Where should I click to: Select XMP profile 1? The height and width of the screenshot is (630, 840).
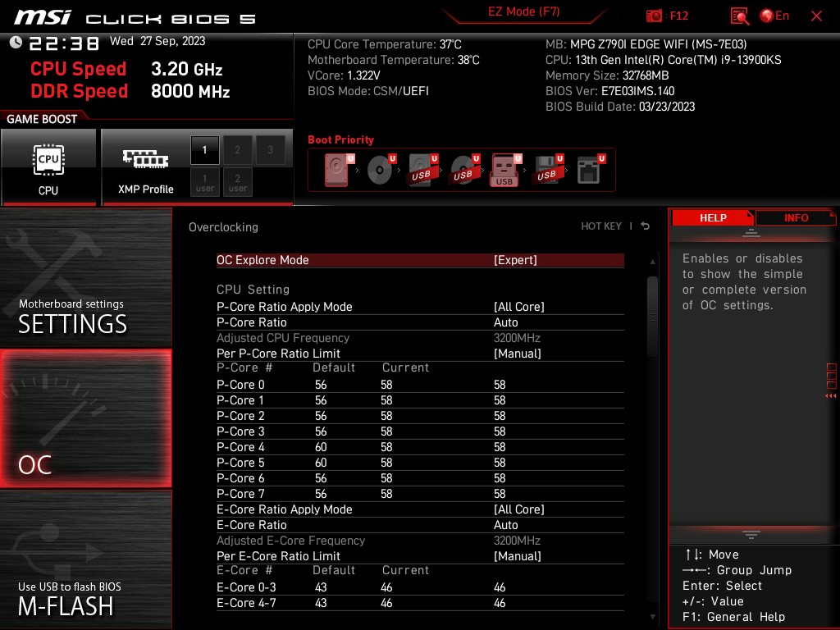[204, 150]
